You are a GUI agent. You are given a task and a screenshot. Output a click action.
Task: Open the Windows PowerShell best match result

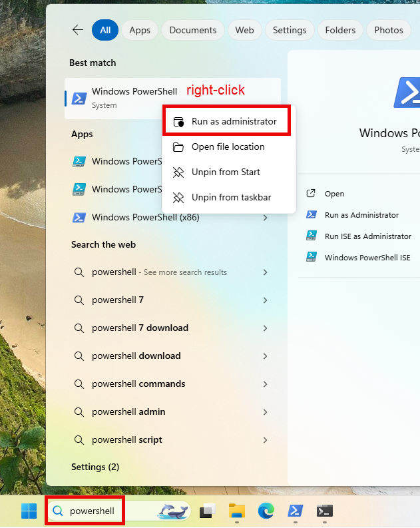coord(172,99)
